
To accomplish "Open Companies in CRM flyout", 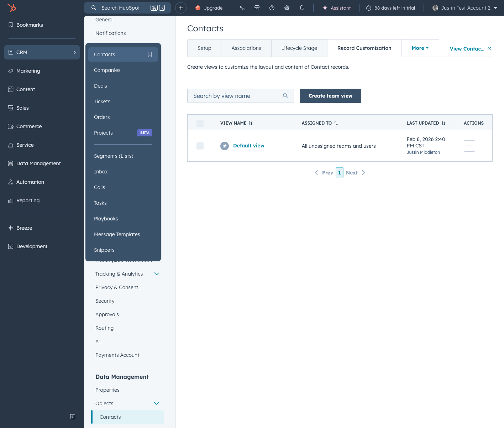I will (123, 70).
